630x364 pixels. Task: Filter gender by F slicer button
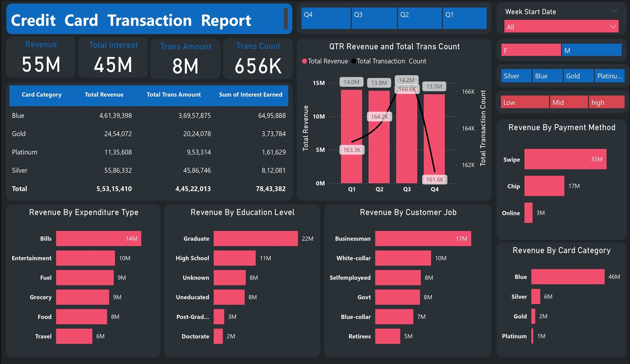point(531,50)
